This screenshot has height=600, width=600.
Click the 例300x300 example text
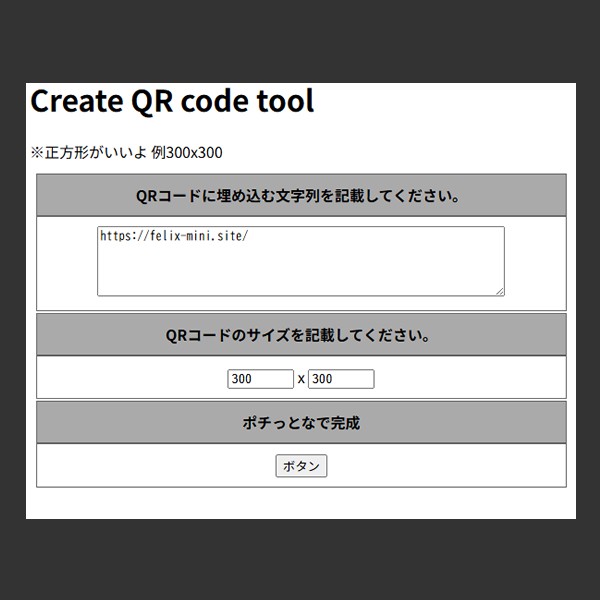coord(187,153)
